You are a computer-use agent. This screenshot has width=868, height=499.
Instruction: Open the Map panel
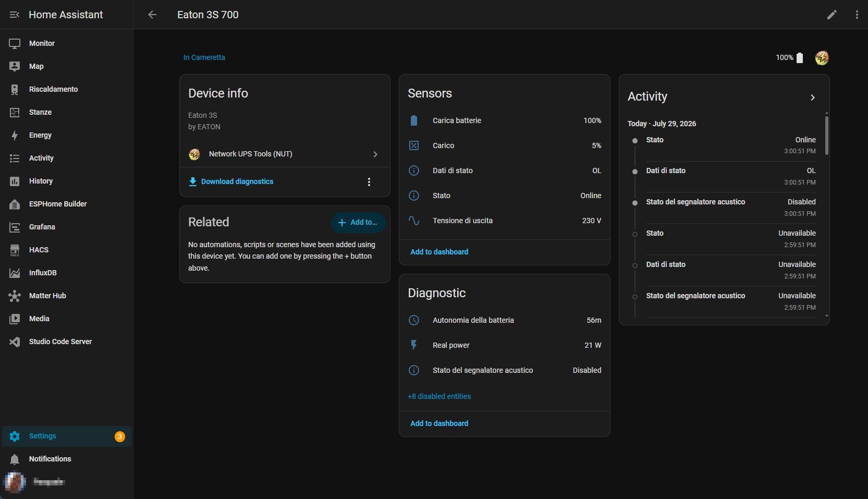[x=67, y=66]
